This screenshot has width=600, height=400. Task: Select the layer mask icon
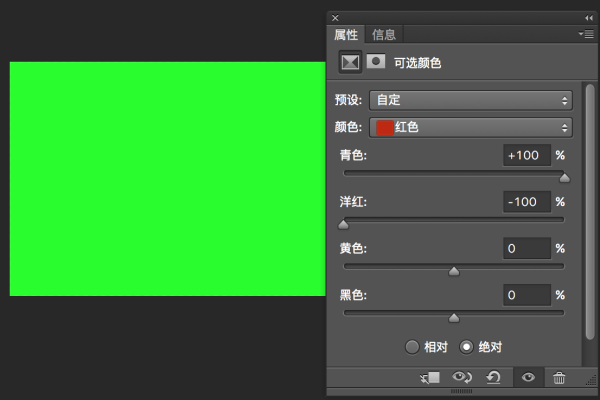click(x=376, y=61)
